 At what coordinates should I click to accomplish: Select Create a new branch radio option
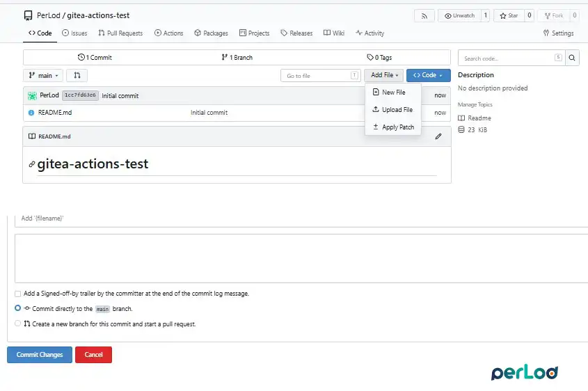(17, 323)
